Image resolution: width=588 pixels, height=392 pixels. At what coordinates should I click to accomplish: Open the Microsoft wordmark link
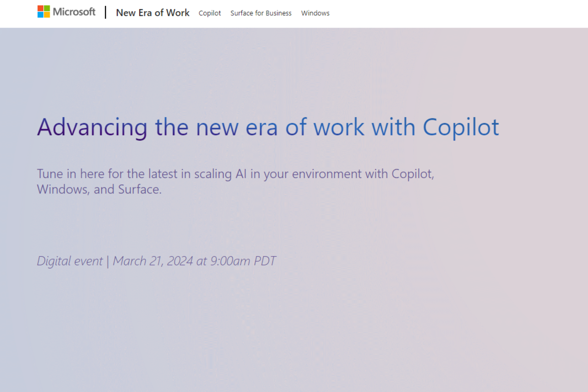coord(74,12)
